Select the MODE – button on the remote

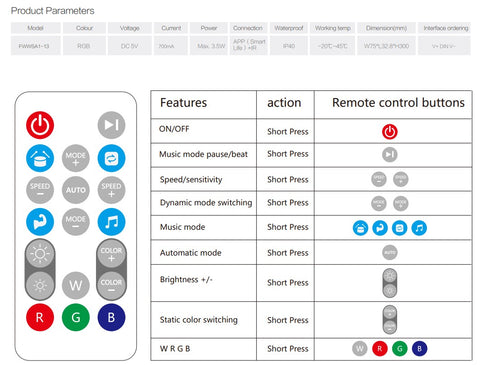click(76, 222)
